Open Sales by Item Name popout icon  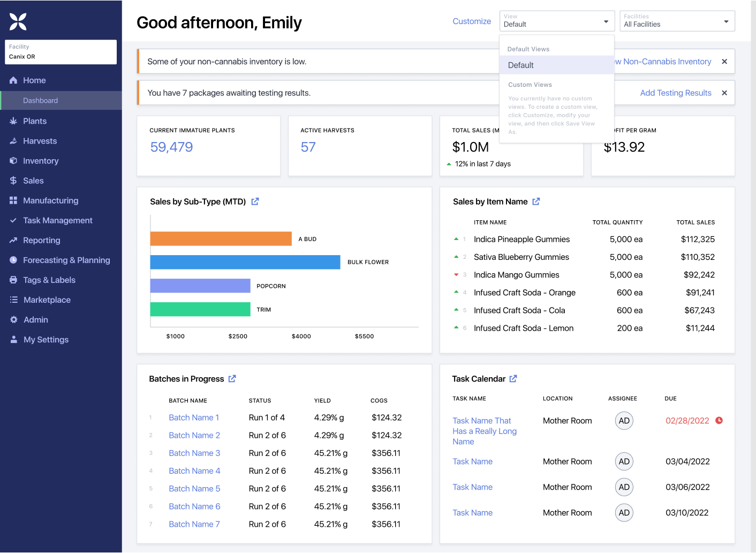(x=536, y=201)
